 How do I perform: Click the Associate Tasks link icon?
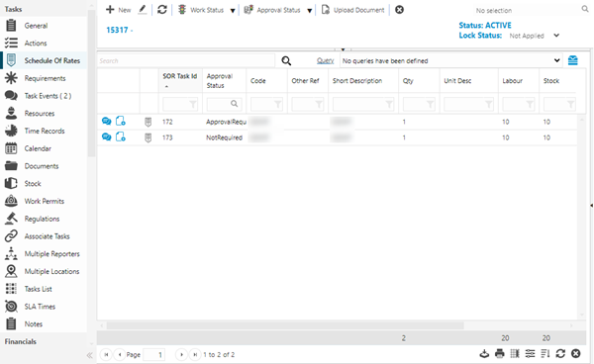(x=11, y=236)
